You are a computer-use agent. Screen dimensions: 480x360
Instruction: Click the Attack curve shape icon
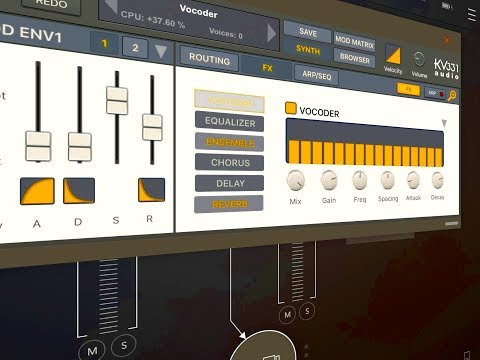[x=37, y=191]
